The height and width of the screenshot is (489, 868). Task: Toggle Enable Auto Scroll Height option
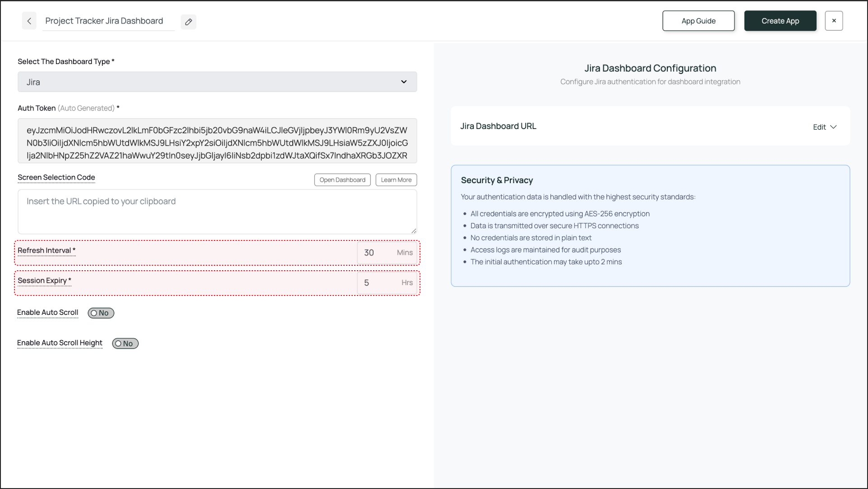point(125,343)
